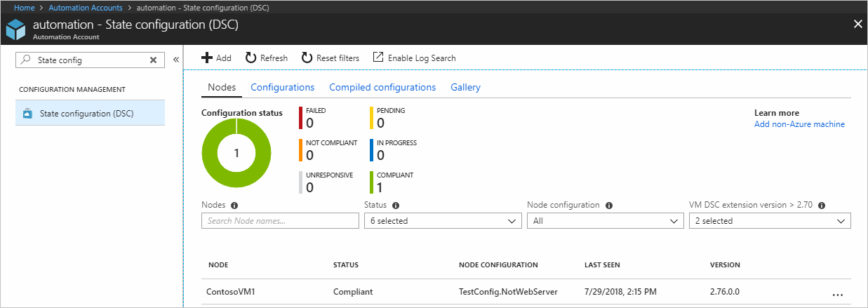Screen dimensions: 868x308
Task: Select State configuration (DSC) in sidebar
Action: [90, 113]
